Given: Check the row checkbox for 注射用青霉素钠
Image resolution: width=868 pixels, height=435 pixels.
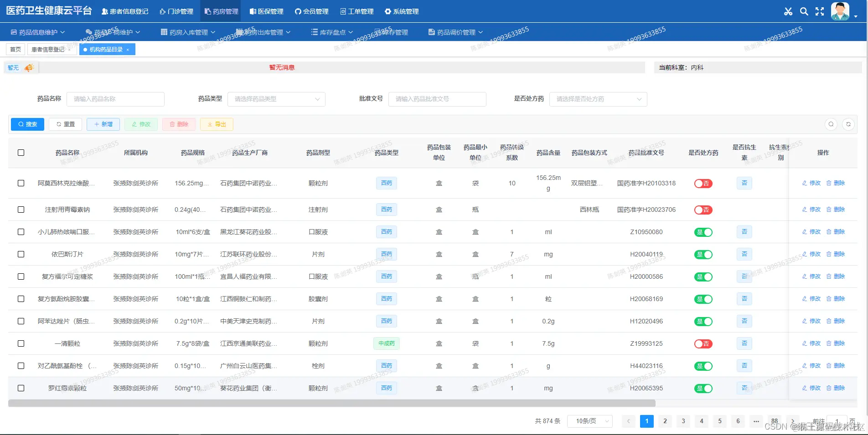Looking at the screenshot, I should [x=21, y=210].
